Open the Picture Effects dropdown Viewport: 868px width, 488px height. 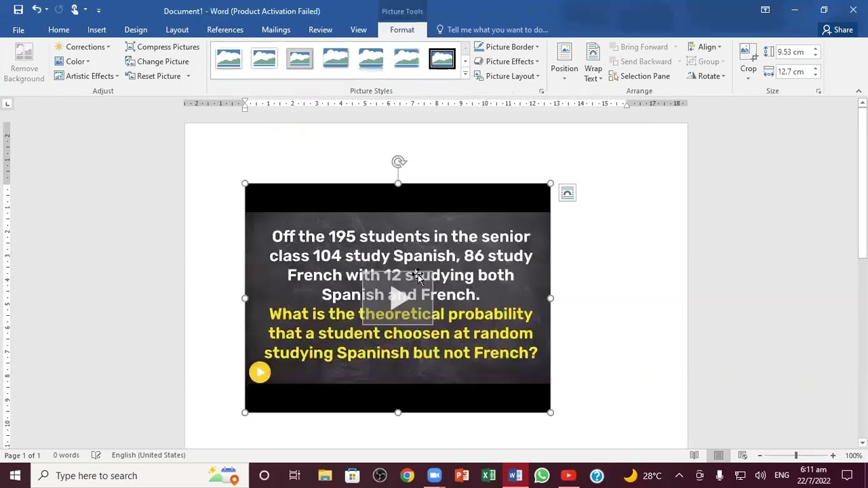coord(507,62)
